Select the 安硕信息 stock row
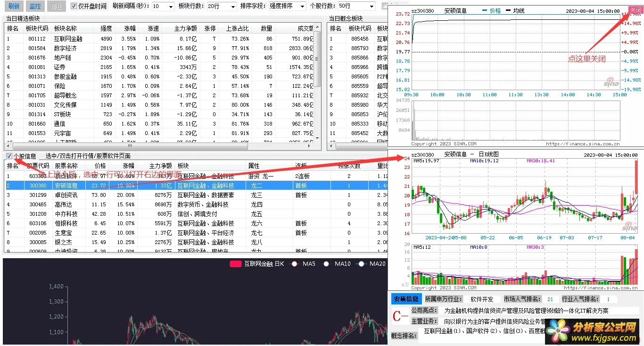This screenshot has height=346, width=644. [197, 186]
